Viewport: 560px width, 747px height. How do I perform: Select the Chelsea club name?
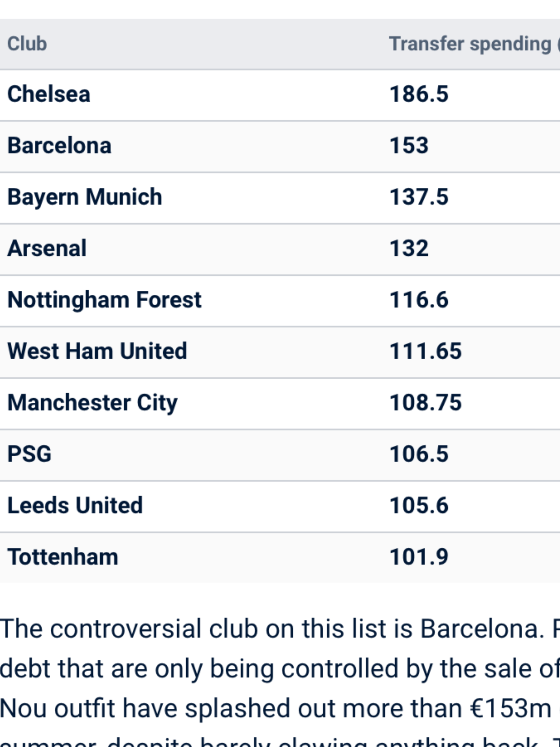click(49, 94)
